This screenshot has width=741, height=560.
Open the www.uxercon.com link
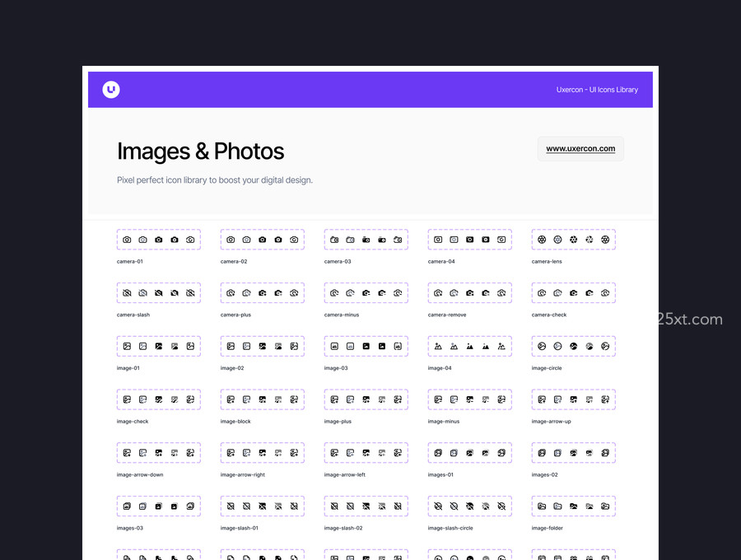pos(580,148)
